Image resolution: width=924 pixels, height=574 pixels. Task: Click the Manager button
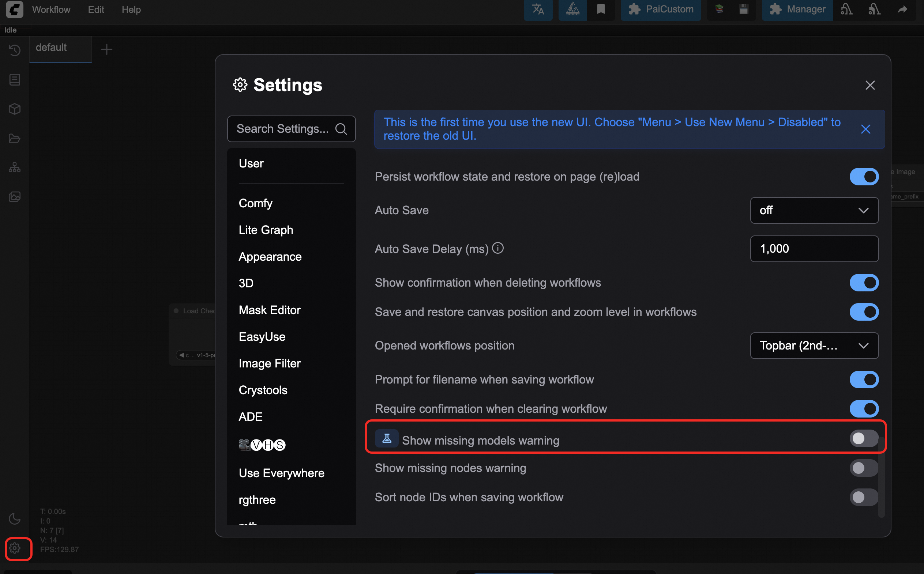point(797,10)
